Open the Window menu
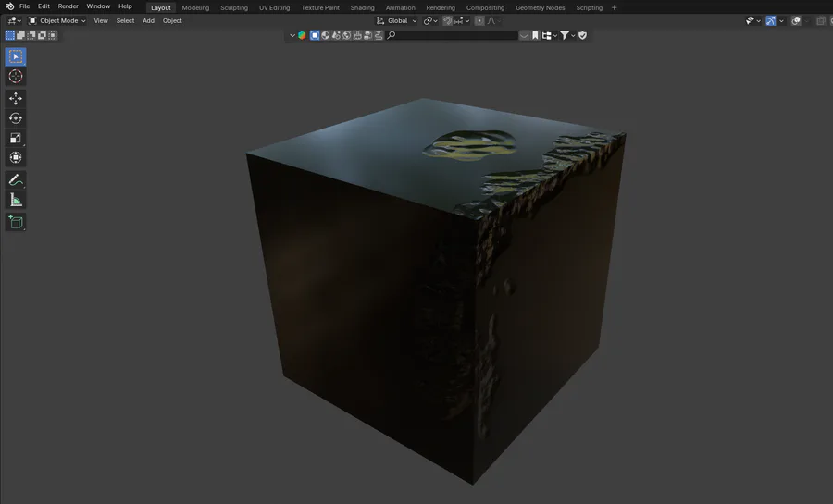This screenshot has height=504, width=833. [98, 6]
